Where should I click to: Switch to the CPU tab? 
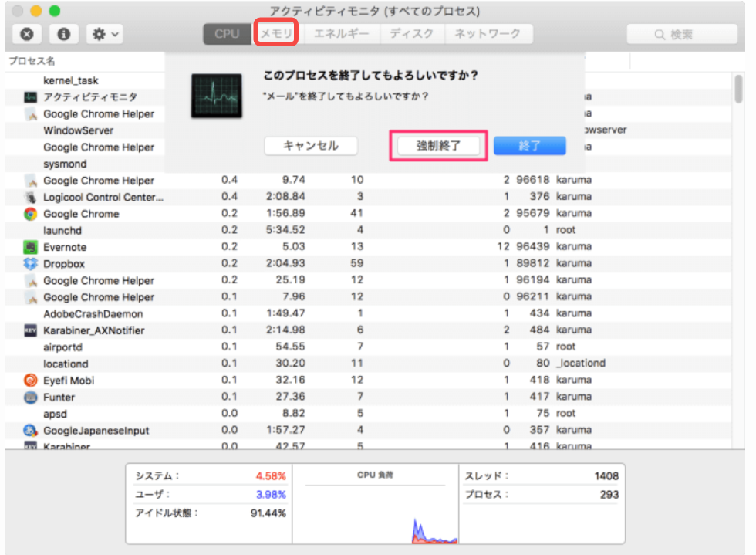tap(227, 34)
